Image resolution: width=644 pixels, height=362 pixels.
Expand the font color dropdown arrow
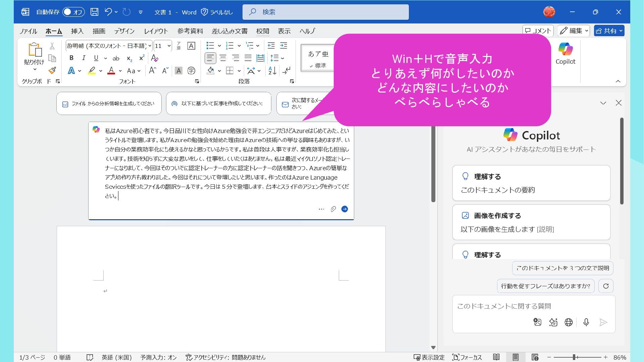(120, 71)
